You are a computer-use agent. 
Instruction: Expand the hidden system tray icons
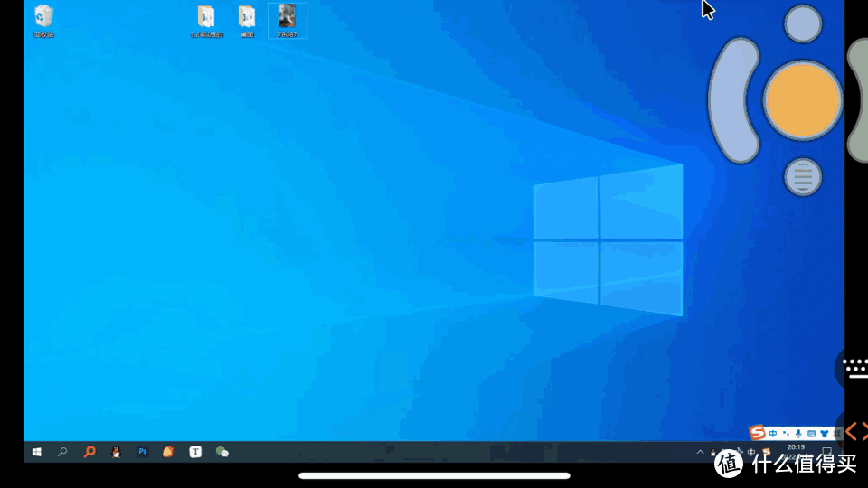click(700, 452)
